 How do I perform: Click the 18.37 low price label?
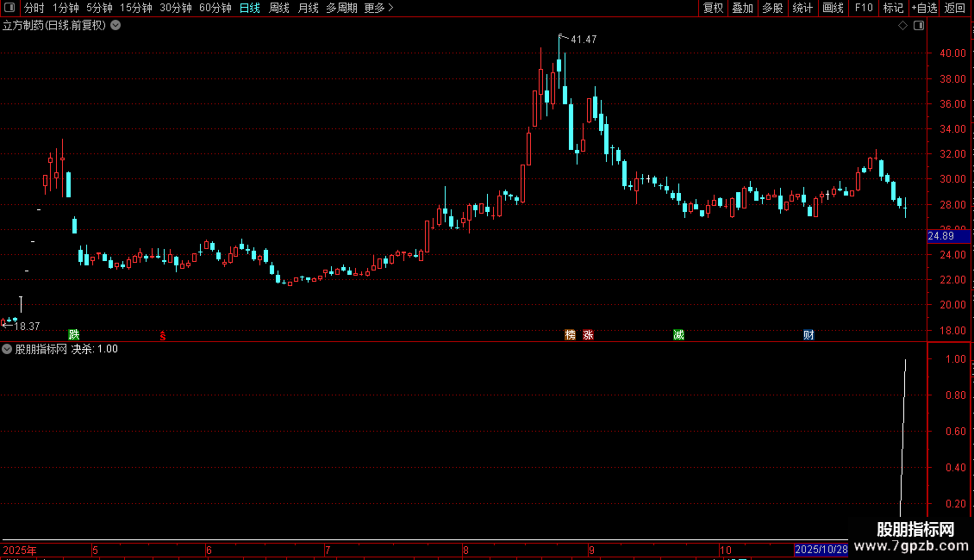[x=27, y=326]
